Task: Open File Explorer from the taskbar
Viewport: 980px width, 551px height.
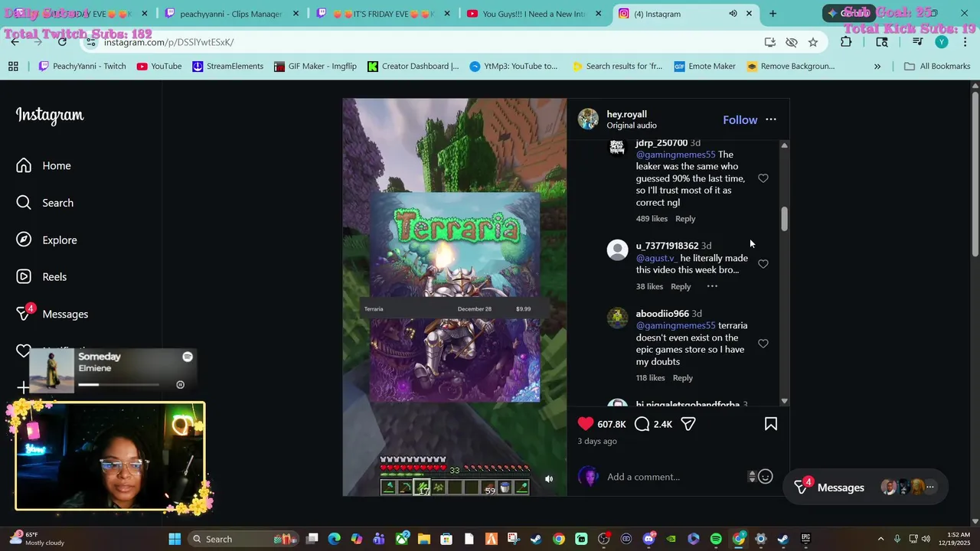Action: 424,539
